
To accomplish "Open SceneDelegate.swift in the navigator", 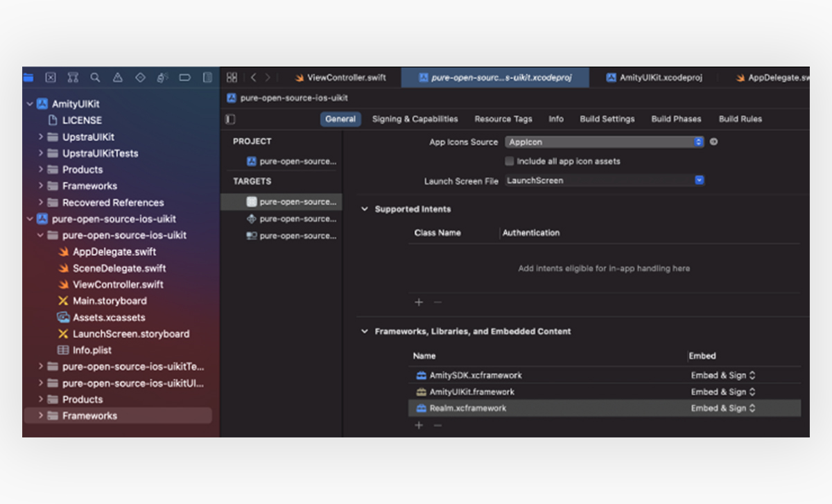I will tap(119, 268).
